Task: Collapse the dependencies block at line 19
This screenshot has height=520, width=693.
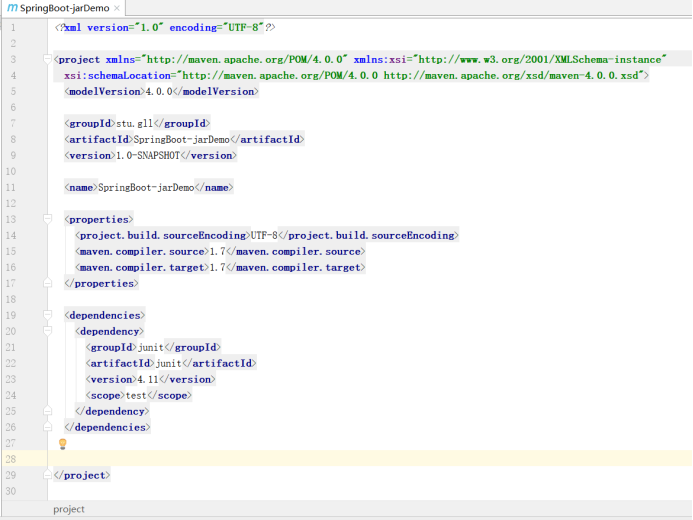Action: pyautogui.click(x=47, y=315)
